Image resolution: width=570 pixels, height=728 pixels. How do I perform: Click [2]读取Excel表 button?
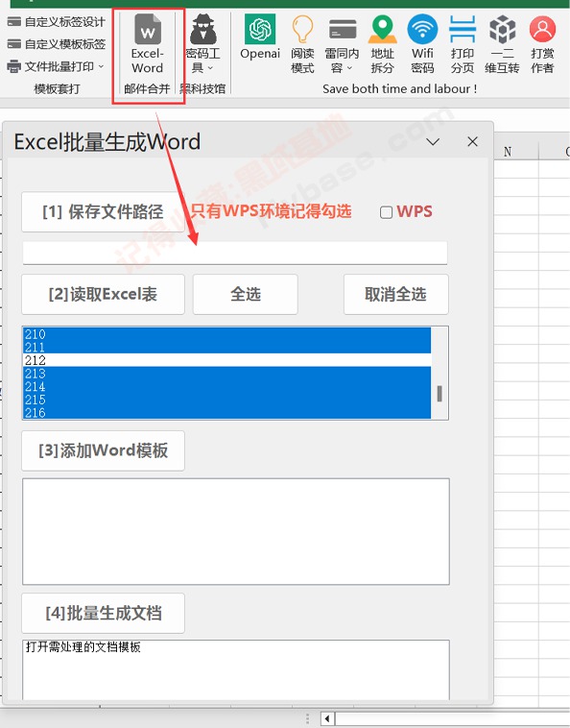pyautogui.click(x=103, y=294)
